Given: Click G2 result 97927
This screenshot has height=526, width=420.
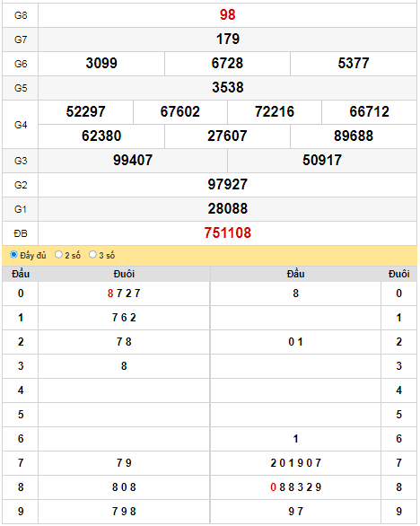Looking at the screenshot, I should (x=227, y=184).
